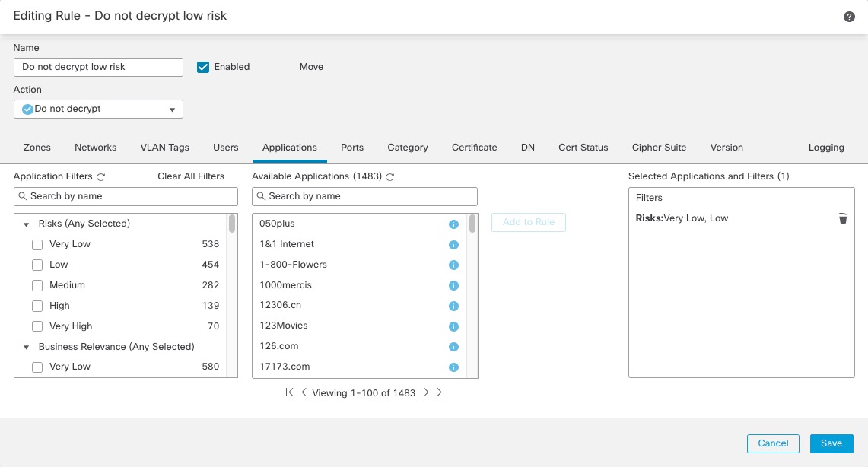
Task: Go to the last page of applications
Action: point(440,392)
